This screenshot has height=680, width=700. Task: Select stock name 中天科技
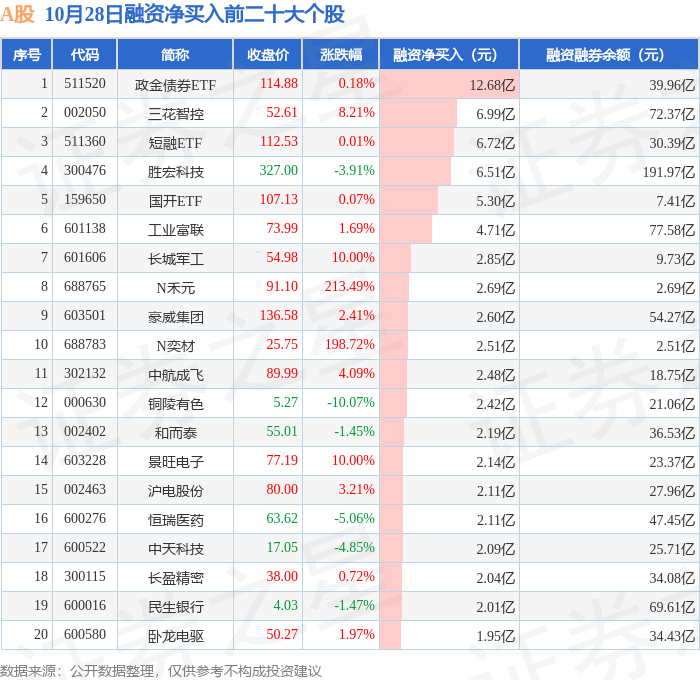[175, 549]
